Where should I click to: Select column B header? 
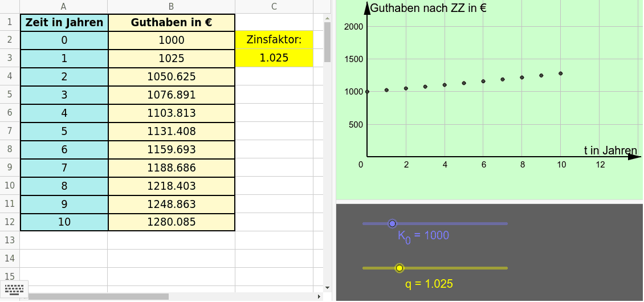[172, 6]
